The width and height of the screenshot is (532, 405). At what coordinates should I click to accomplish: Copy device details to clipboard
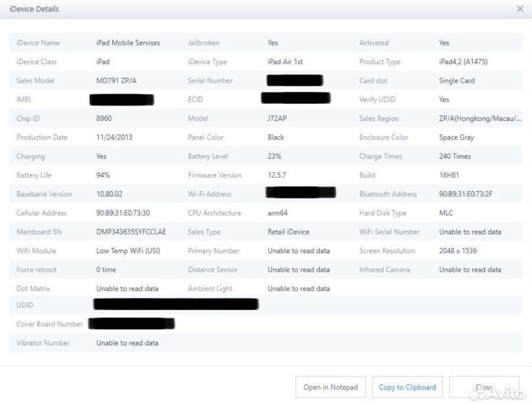click(x=408, y=387)
